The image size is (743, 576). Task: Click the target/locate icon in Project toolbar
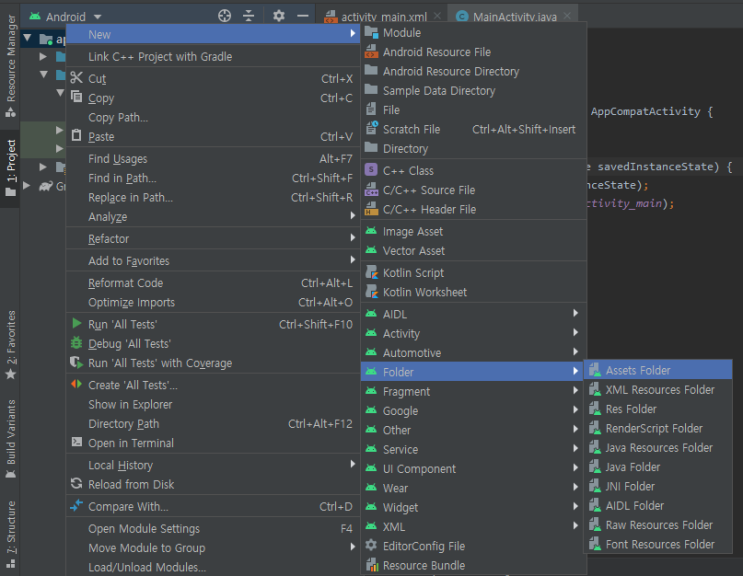tap(225, 16)
